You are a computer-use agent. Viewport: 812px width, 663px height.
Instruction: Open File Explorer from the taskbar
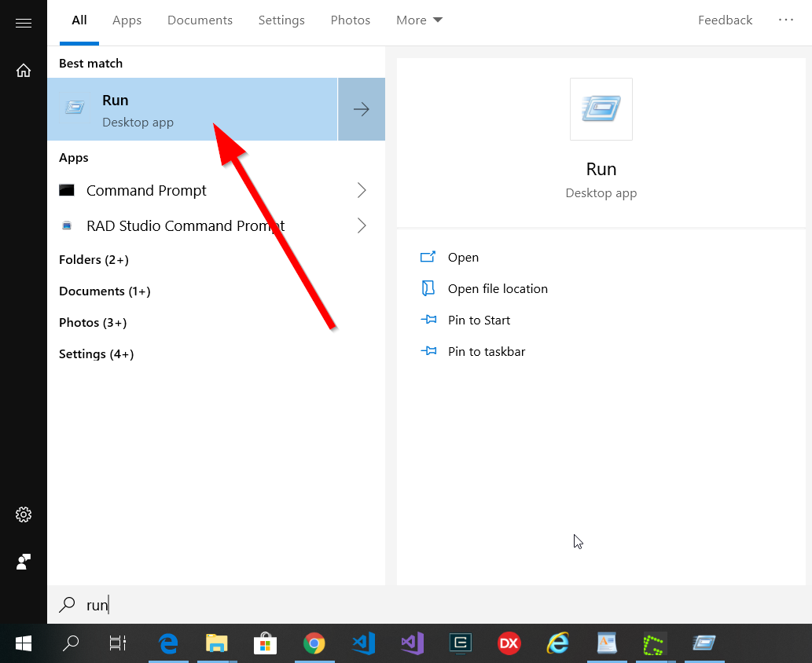point(216,644)
